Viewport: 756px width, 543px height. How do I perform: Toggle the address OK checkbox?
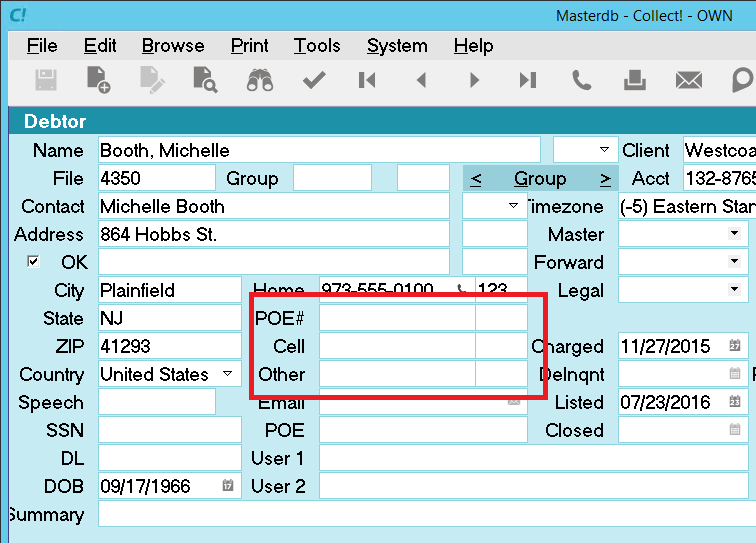point(34,262)
